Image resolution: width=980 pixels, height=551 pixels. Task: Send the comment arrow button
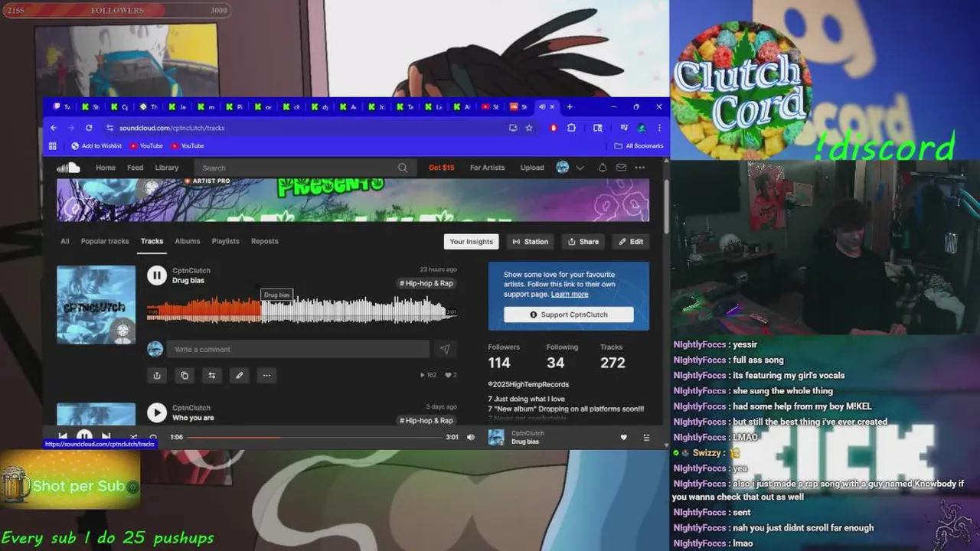[445, 349]
